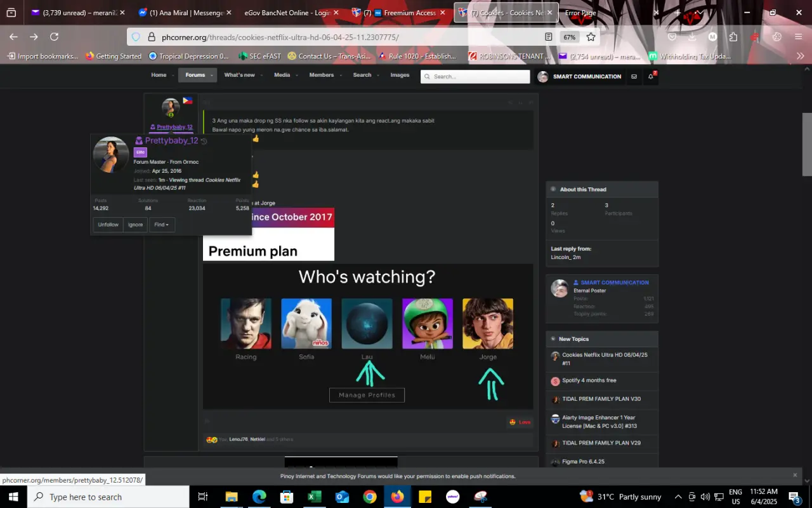Image resolution: width=812 pixels, height=508 pixels.
Task: Open the Racing profile thumbnail image
Action: coord(246,324)
